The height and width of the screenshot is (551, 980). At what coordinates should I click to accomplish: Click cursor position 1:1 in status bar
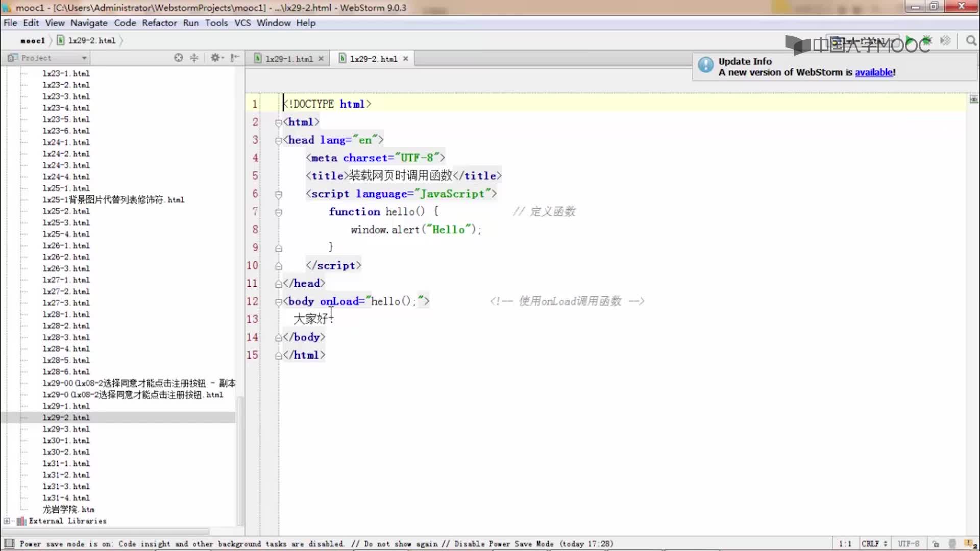tap(845, 544)
